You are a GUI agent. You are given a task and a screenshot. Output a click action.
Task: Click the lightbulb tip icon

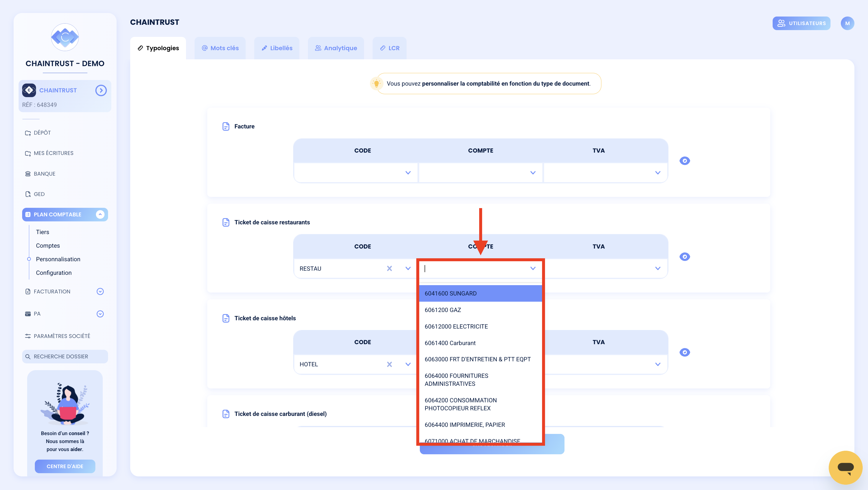coord(376,84)
